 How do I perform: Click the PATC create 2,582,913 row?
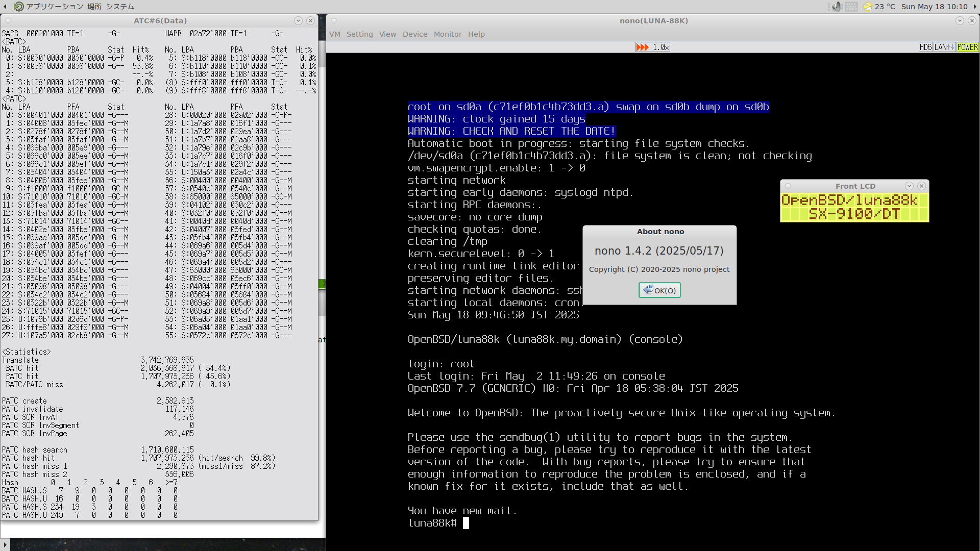coord(97,401)
